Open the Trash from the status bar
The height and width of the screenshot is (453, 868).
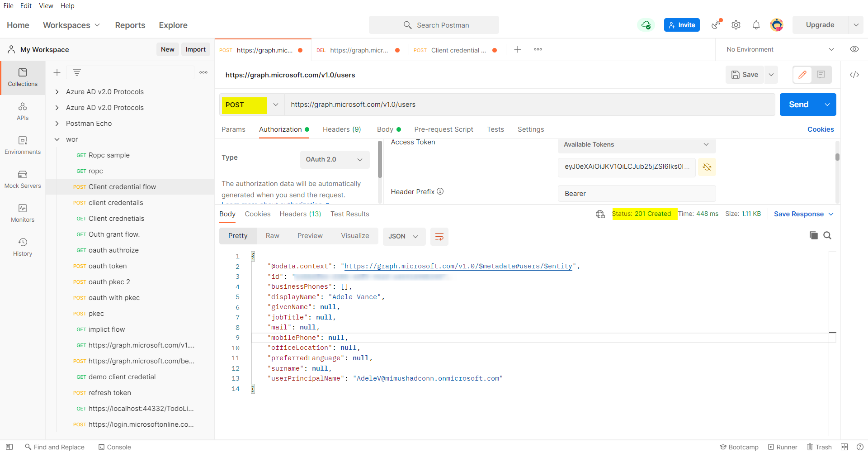coord(819,447)
